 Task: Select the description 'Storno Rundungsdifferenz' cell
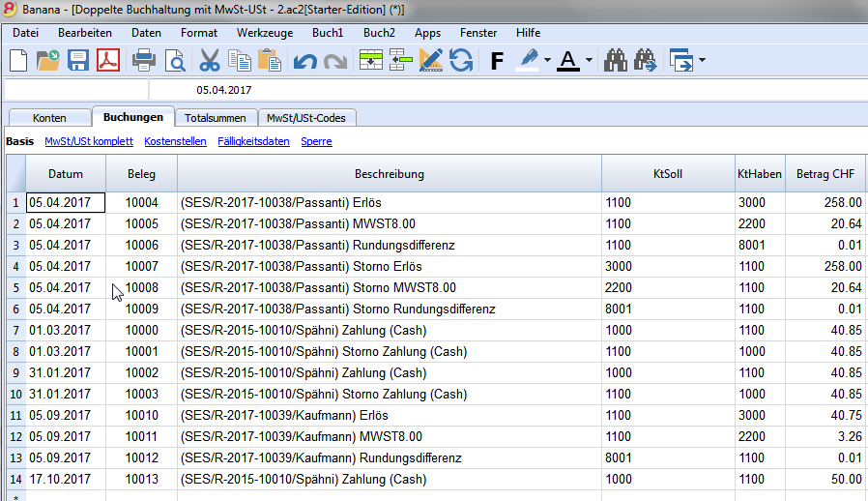[x=390, y=309]
